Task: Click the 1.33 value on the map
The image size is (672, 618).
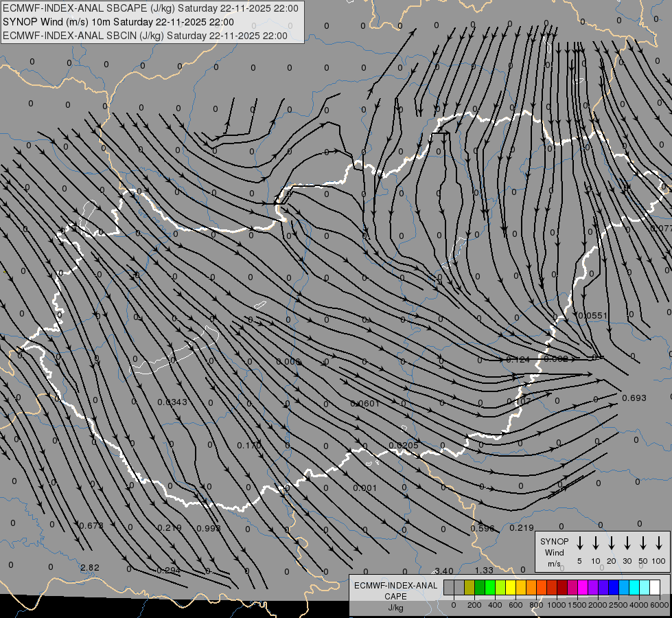Action: coord(484,570)
